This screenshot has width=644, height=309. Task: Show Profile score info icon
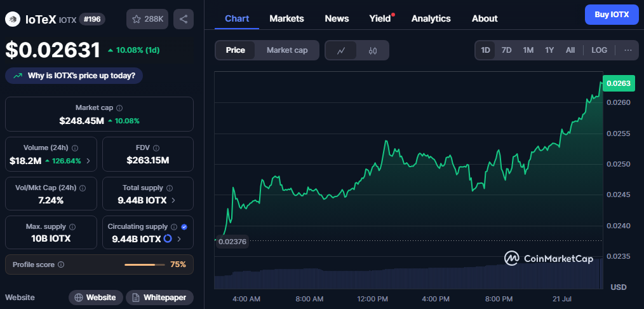(61, 264)
